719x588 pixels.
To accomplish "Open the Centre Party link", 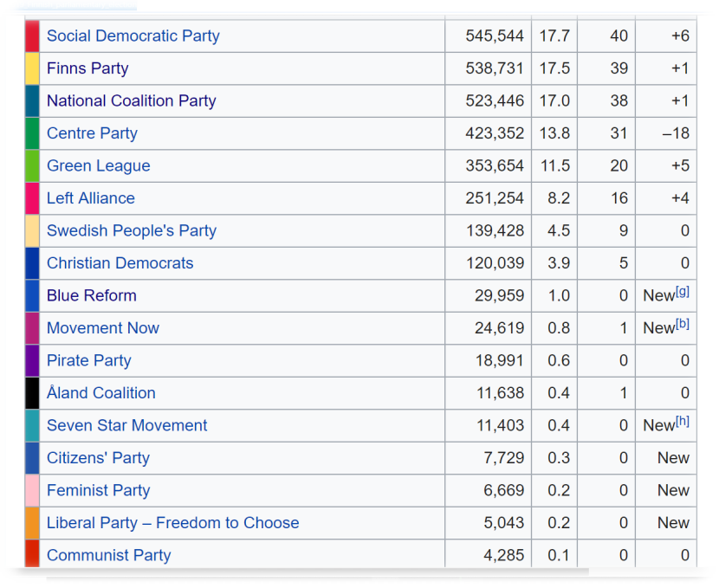I will point(92,133).
